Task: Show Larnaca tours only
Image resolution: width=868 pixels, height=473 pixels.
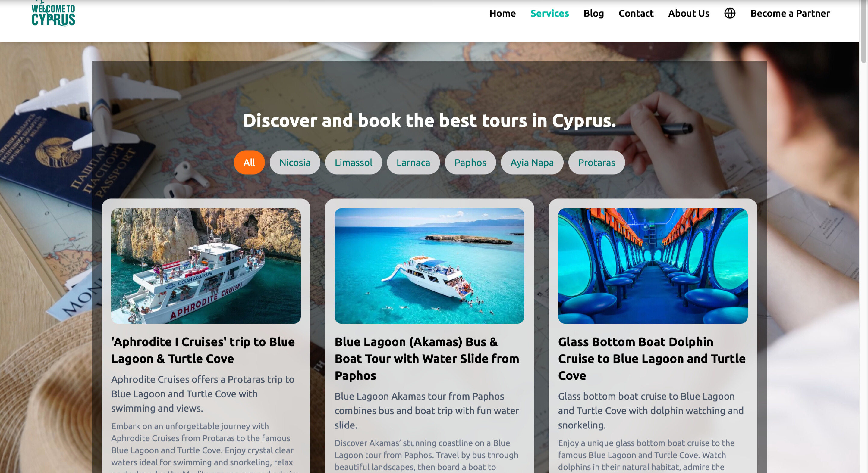Action: pos(413,162)
